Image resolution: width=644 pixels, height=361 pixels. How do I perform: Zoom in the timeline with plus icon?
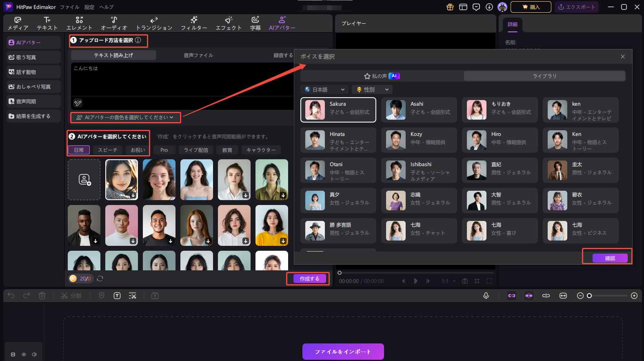coord(634,296)
